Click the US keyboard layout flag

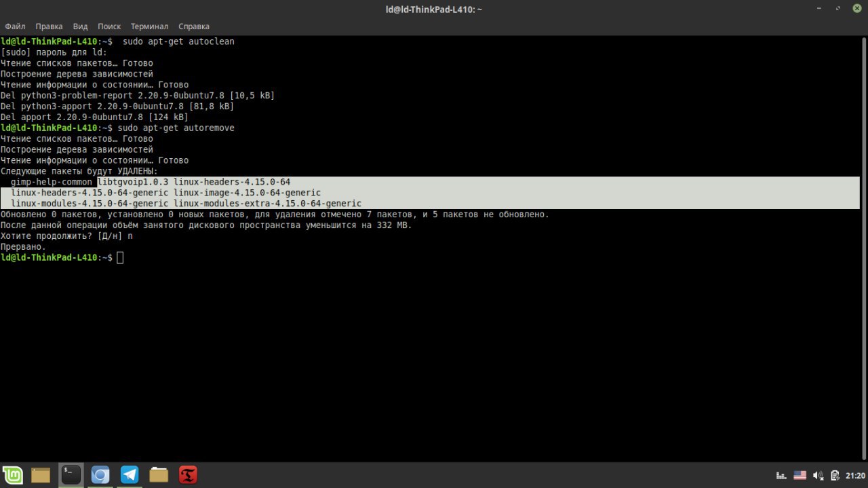coord(800,475)
